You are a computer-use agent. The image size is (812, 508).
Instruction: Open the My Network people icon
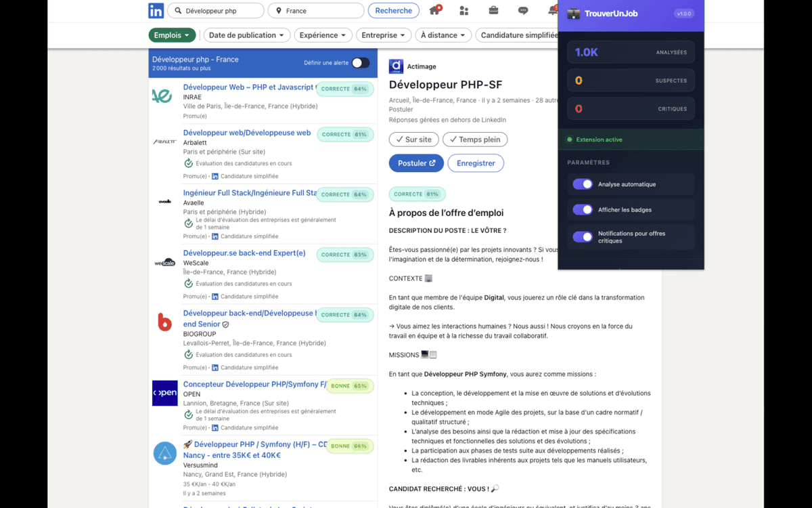click(464, 11)
